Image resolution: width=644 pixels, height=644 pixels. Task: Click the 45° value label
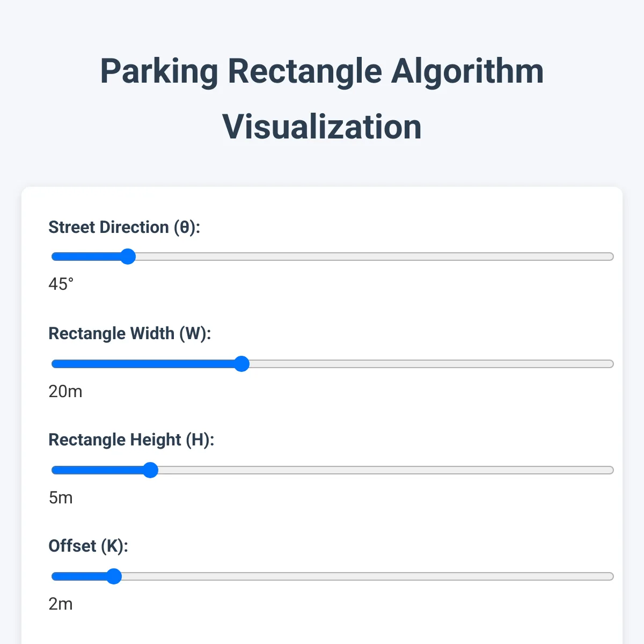pyautogui.click(x=61, y=284)
